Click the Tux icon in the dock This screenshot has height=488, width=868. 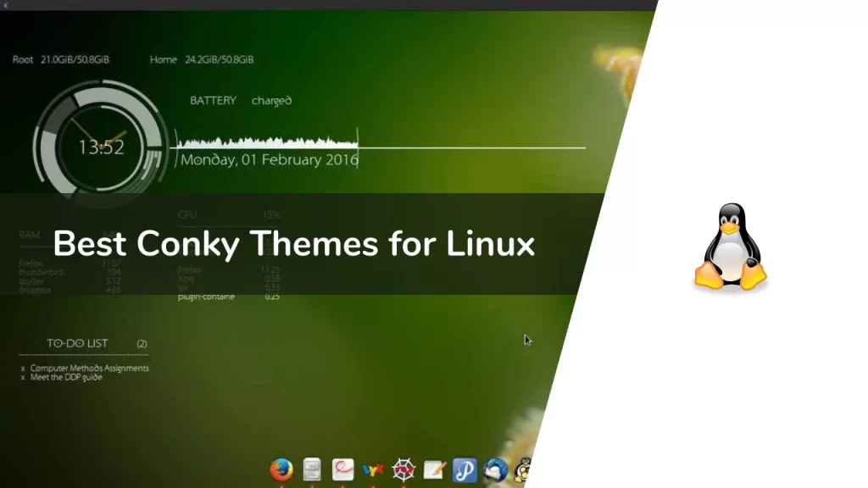[522, 469]
